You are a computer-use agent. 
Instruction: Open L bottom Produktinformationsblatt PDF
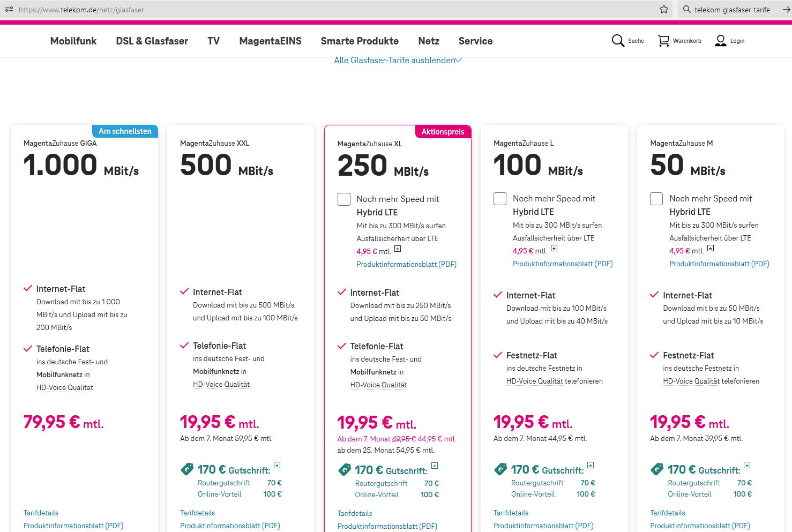pyautogui.click(x=543, y=526)
